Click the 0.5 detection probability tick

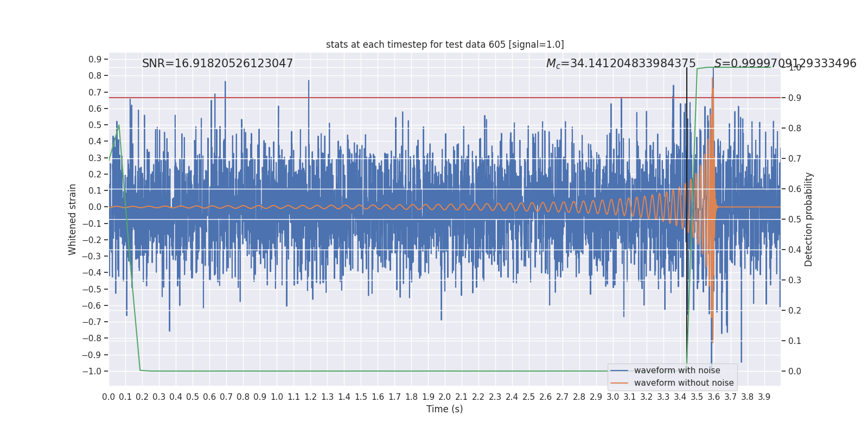pyautogui.click(x=794, y=219)
